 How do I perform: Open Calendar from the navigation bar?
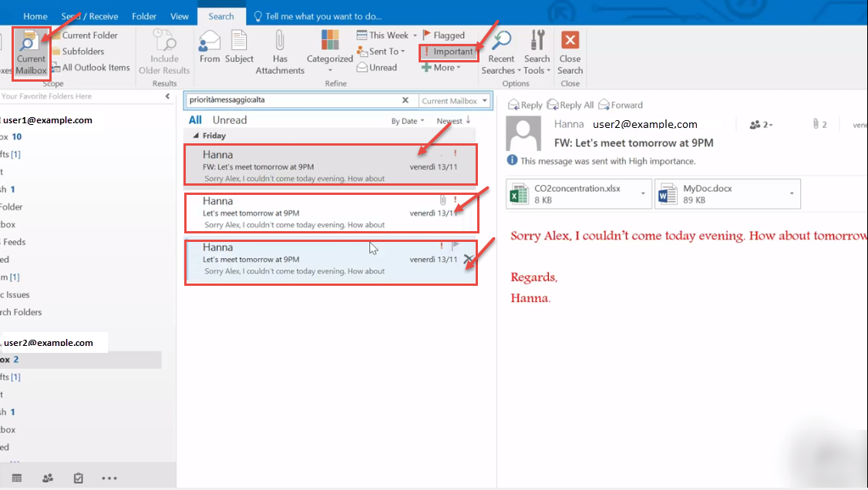(x=16, y=478)
